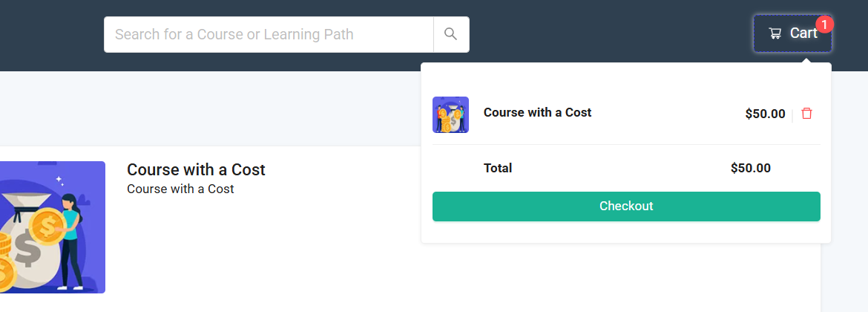The image size is (868, 312).
Task: Click the divider between price and trash
Action: click(x=792, y=114)
